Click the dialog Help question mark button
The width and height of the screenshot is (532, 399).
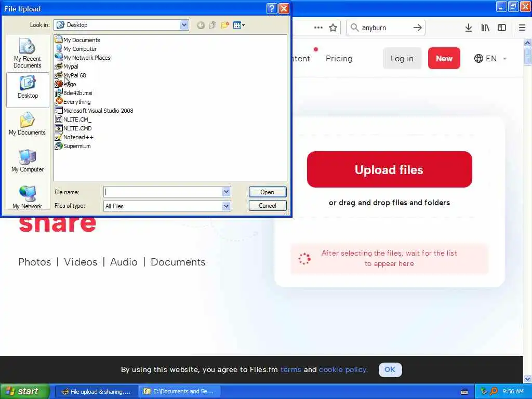[271, 8]
